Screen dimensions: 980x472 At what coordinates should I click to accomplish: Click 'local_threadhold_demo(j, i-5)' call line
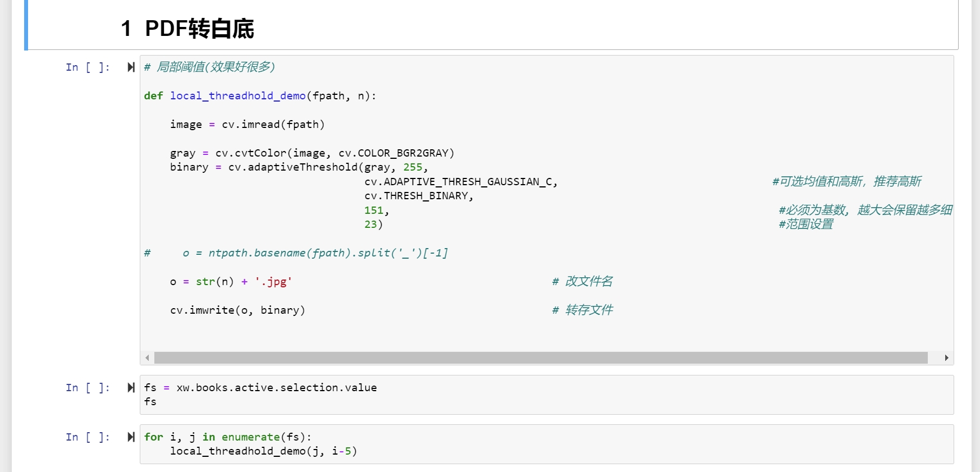click(x=263, y=451)
